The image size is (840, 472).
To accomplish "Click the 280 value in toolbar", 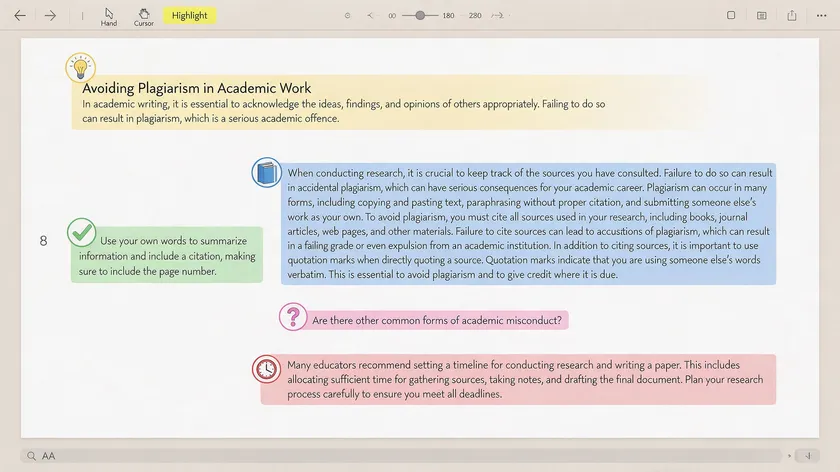I will click(x=475, y=16).
